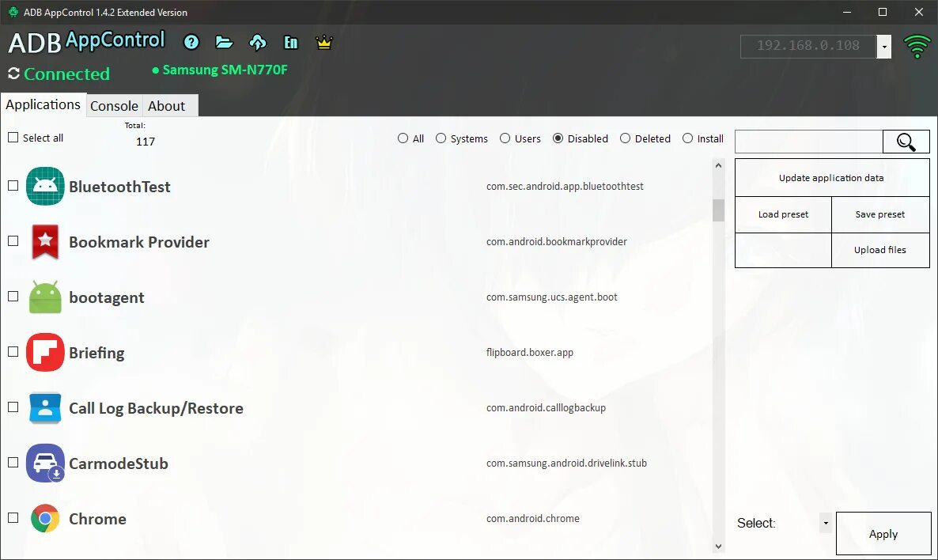
Task: Switch to the Applications tab
Action: click(x=43, y=104)
